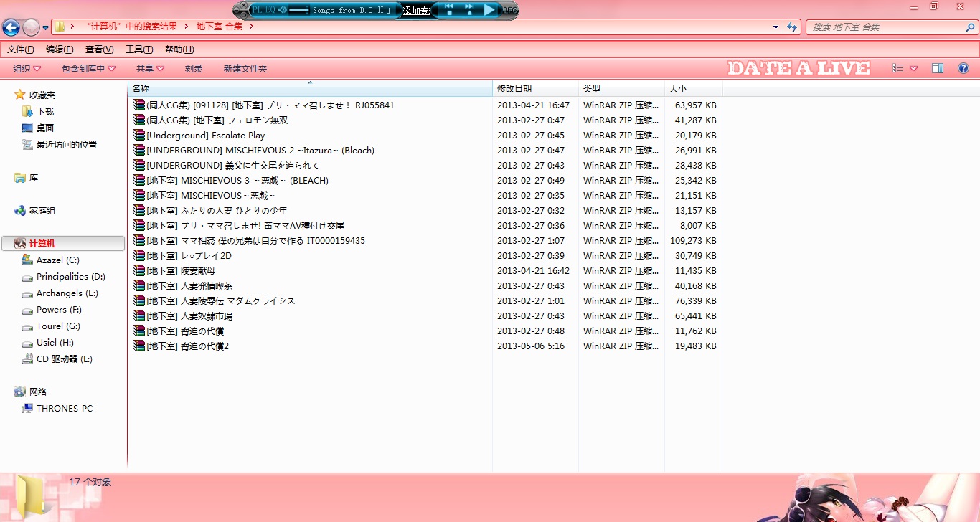Open the 文件(F) menu

click(x=21, y=49)
